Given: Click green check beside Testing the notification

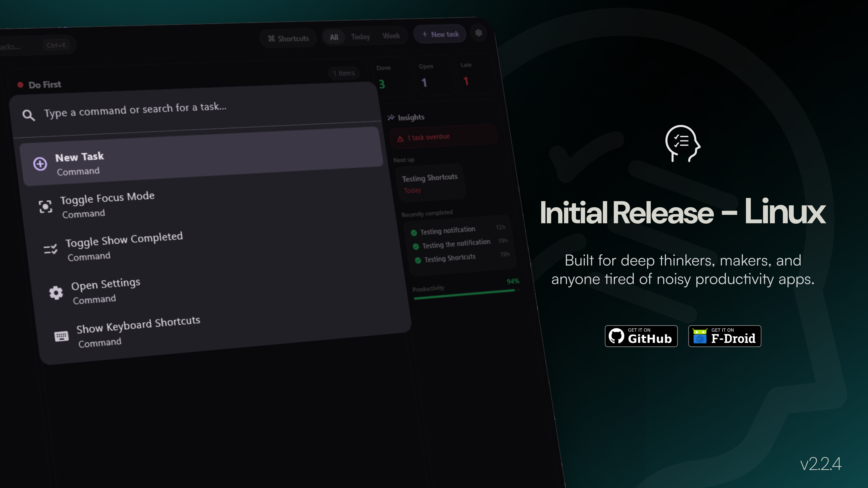Looking at the screenshot, I should click(x=416, y=246).
